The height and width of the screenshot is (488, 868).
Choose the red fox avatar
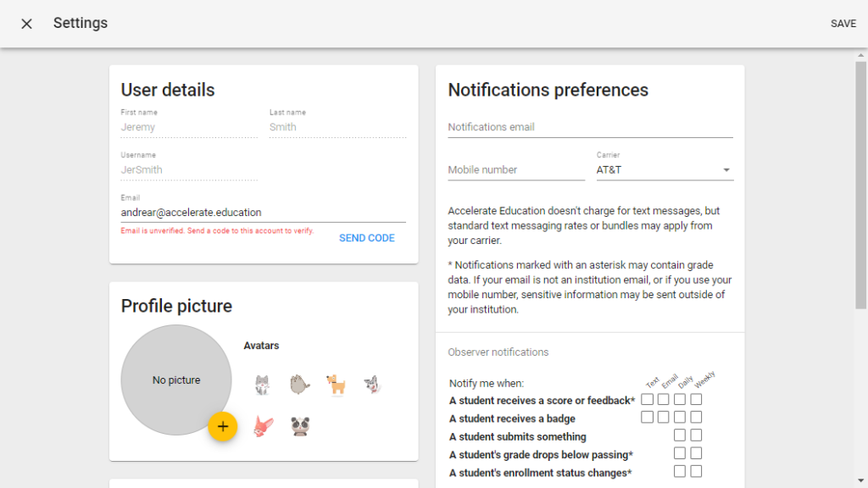[x=262, y=425]
